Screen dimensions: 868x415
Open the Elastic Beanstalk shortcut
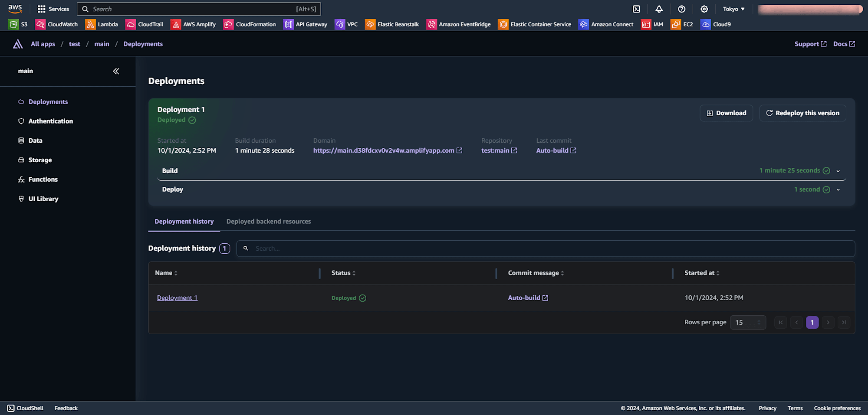point(392,24)
